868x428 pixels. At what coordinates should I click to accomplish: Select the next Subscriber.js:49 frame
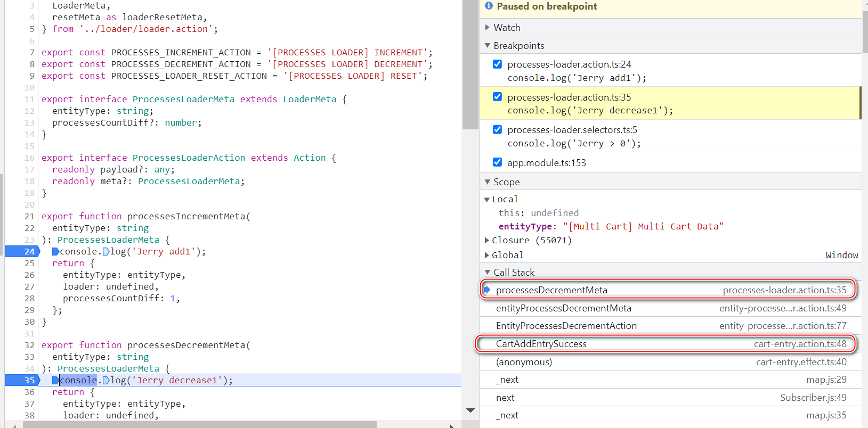670,398
